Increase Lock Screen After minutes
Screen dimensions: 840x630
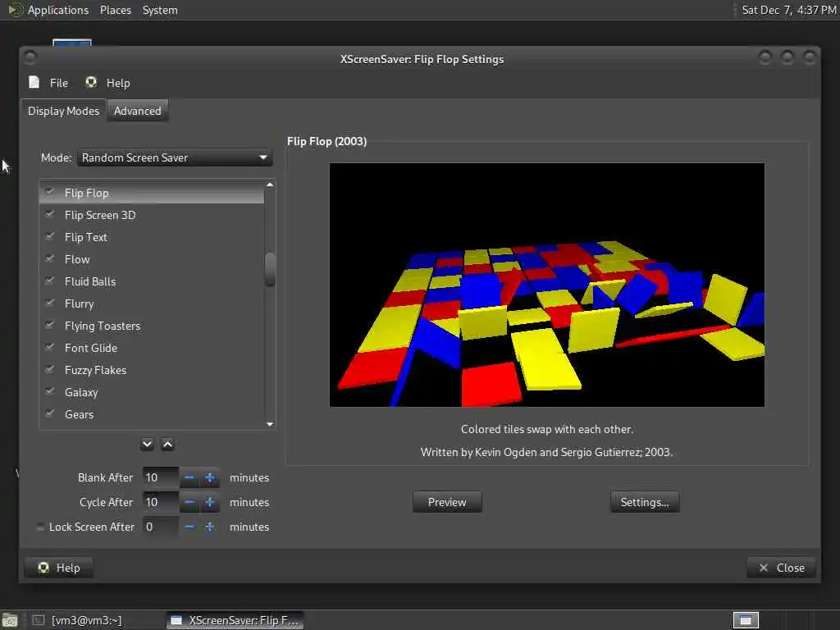(x=210, y=527)
